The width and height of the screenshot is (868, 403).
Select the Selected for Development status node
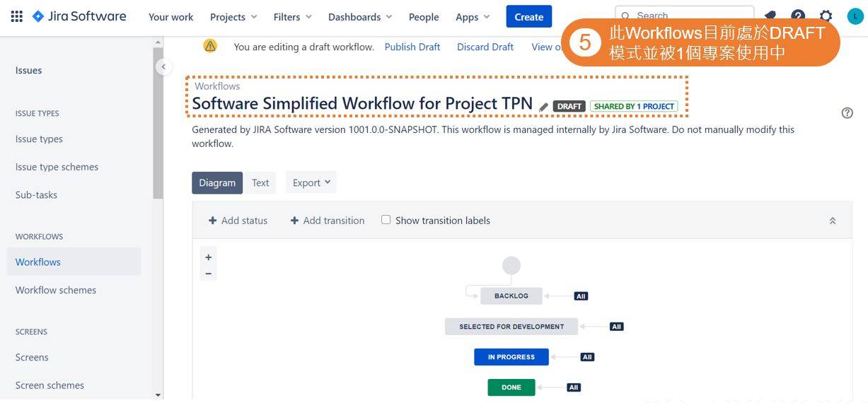click(511, 327)
